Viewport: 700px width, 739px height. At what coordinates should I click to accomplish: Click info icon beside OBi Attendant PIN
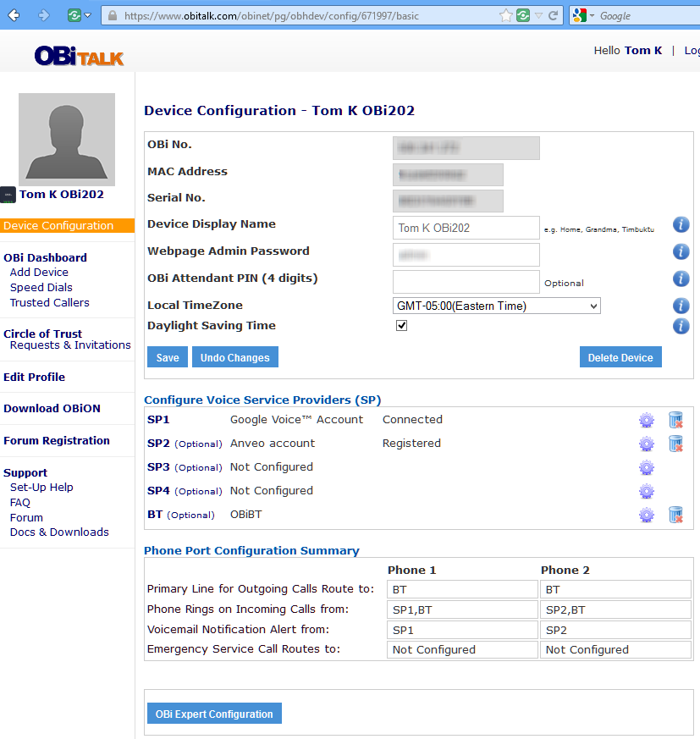(x=681, y=279)
